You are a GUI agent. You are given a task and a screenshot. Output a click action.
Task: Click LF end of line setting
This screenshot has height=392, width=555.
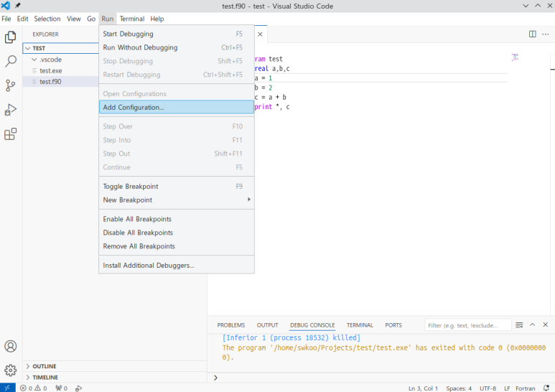[x=507, y=388]
